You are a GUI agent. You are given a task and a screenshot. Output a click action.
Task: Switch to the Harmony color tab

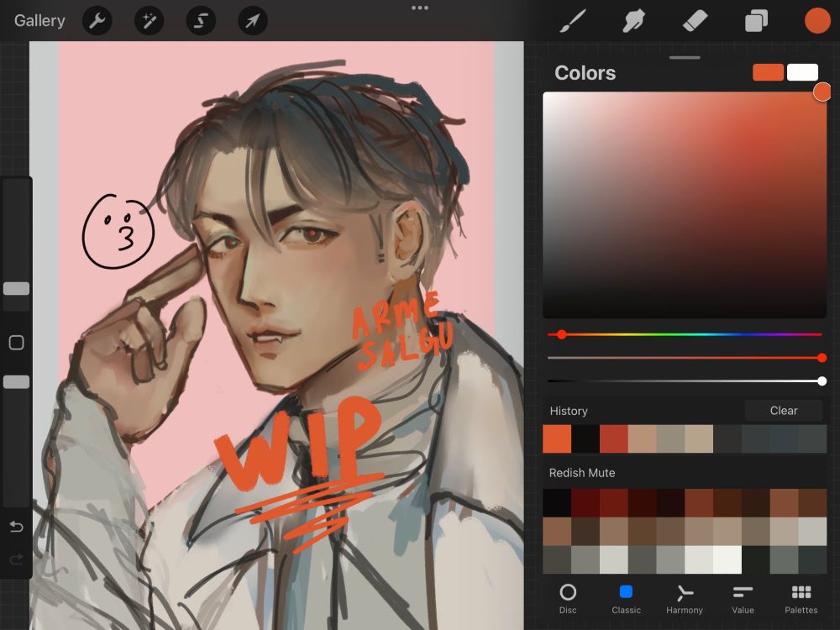click(685, 599)
